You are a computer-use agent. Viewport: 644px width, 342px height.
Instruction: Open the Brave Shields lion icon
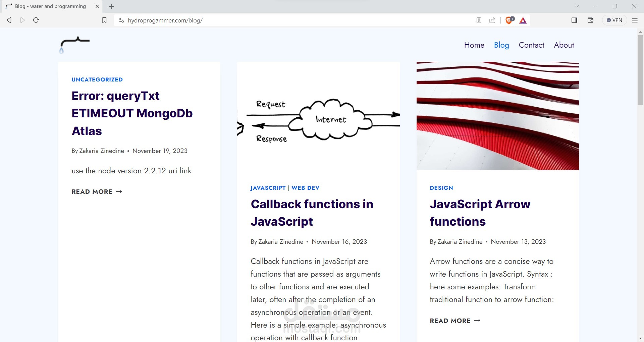click(x=509, y=20)
